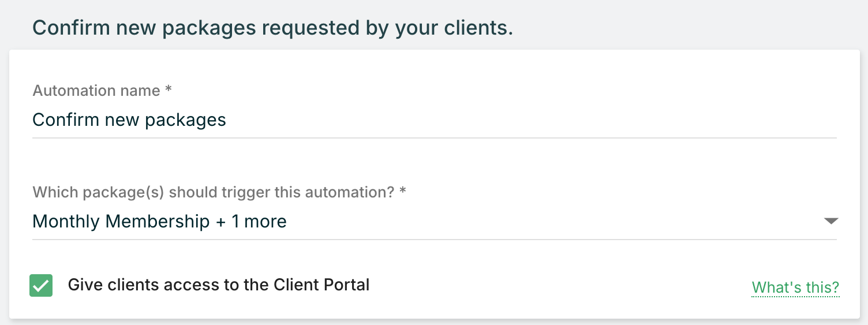Click the "Confirm new packages requested by your clients." heading
Viewport: 868px width, 325px height.
tap(272, 28)
